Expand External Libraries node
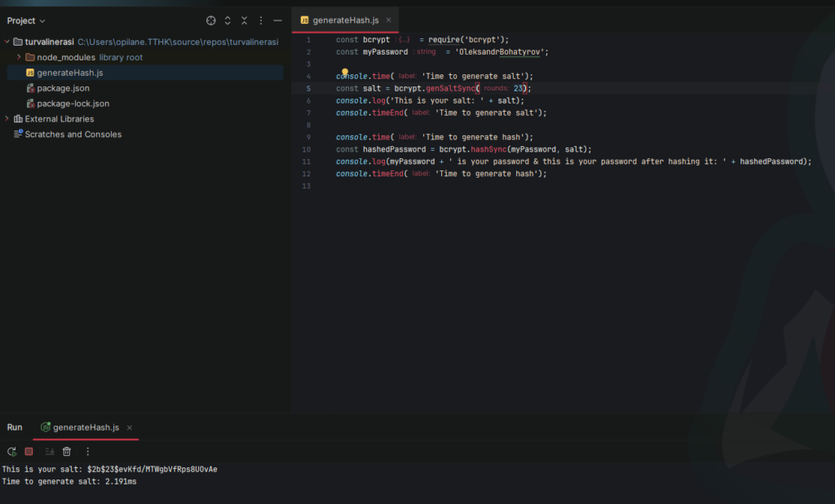This screenshot has height=504, width=835. click(7, 119)
